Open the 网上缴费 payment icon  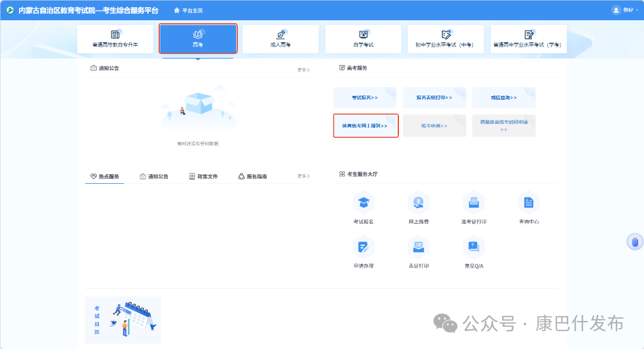pos(419,203)
